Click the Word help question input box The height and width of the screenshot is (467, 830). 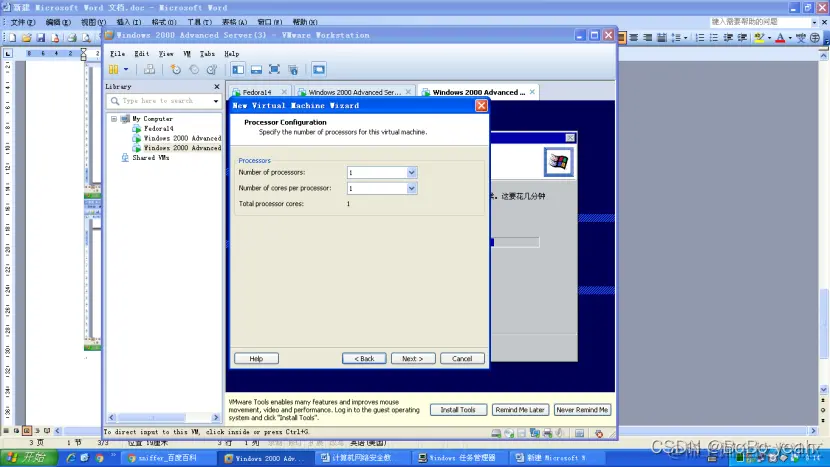coord(760,22)
